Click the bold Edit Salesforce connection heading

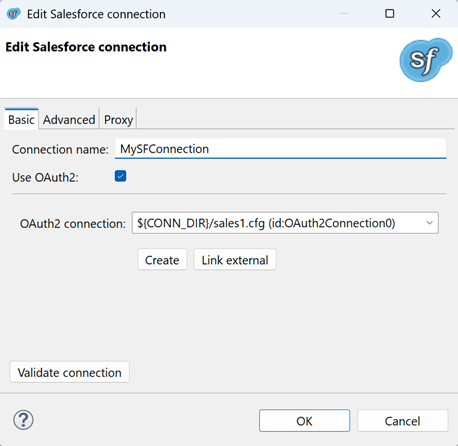pyautogui.click(x=86, y=47)
